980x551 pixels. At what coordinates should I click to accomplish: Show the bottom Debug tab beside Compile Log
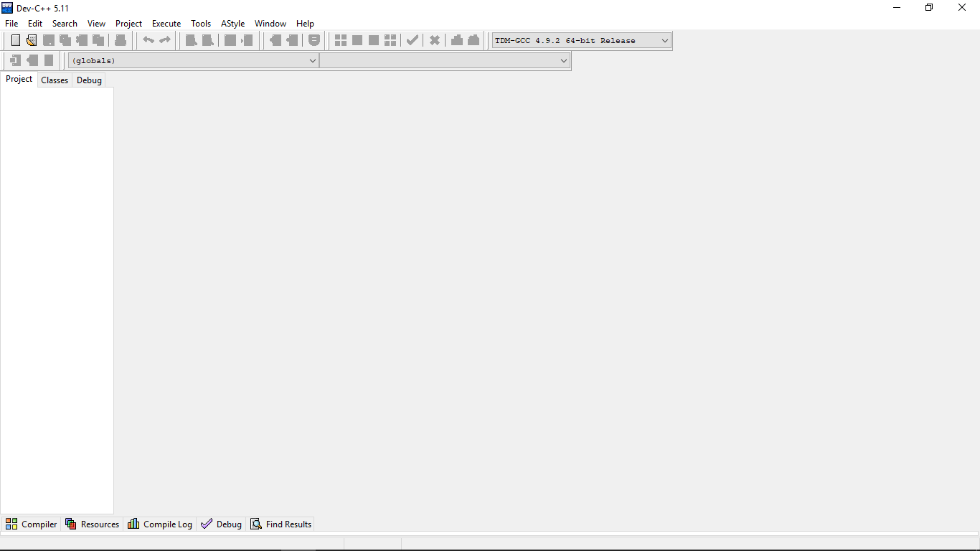(x=222, y=524)
